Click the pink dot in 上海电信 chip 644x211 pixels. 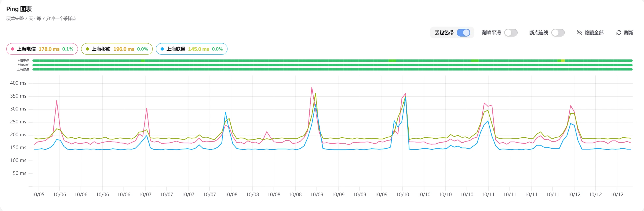point(13,49)
